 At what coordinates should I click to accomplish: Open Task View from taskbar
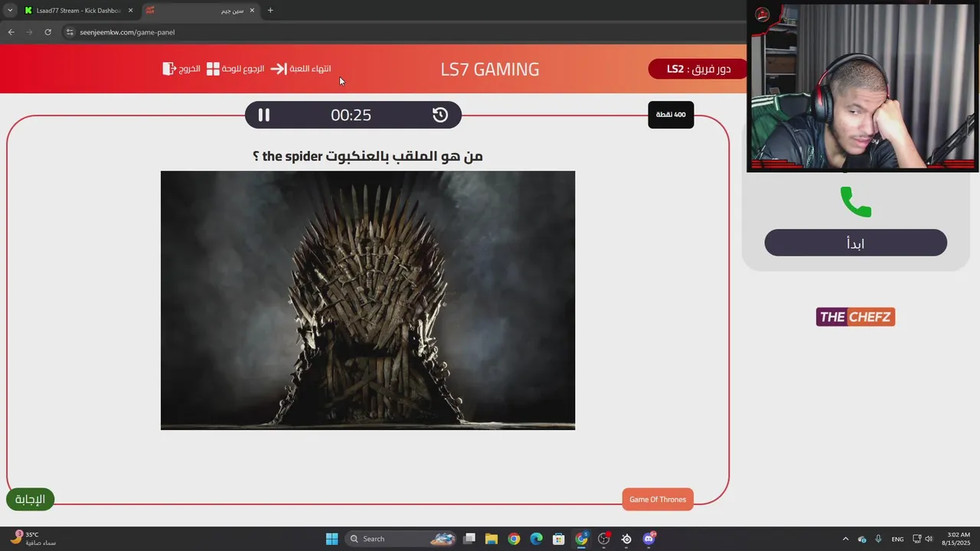[x=469, y=539]
